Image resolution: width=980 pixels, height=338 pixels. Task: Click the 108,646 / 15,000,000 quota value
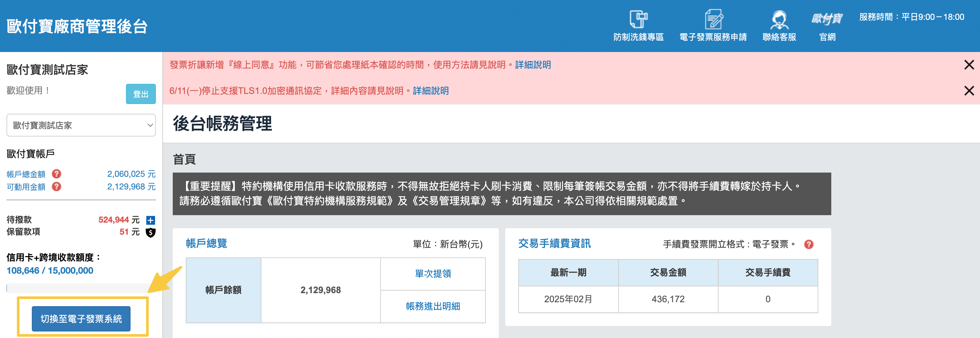tap(50, 271)
